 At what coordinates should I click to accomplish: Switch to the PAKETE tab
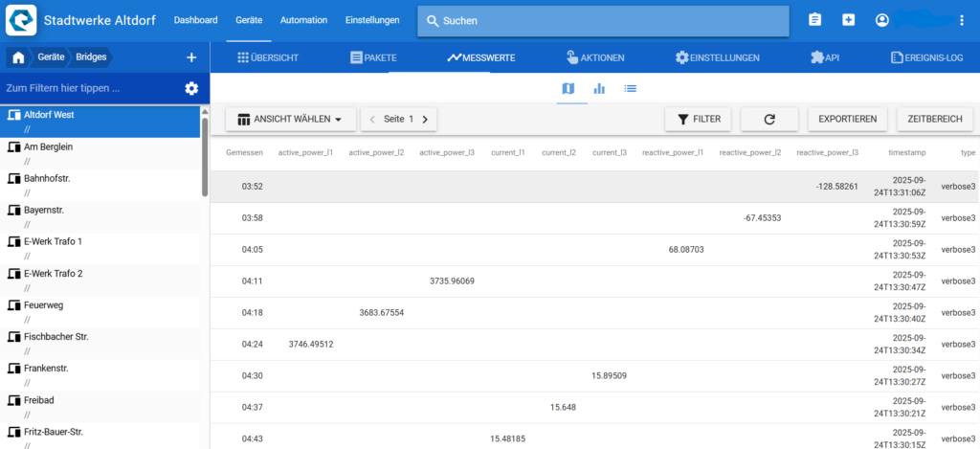[374, 57]
